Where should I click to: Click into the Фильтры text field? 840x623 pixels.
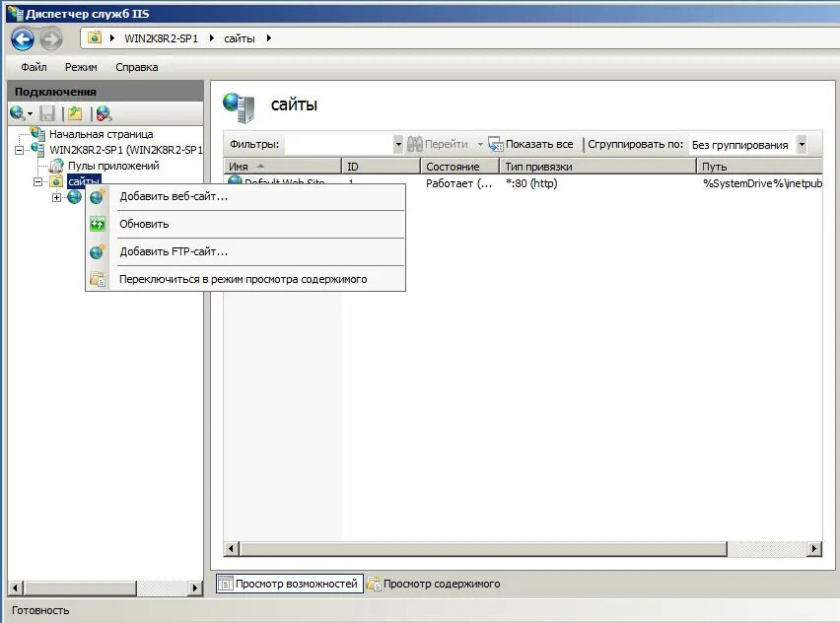click(x=339, y=144)
